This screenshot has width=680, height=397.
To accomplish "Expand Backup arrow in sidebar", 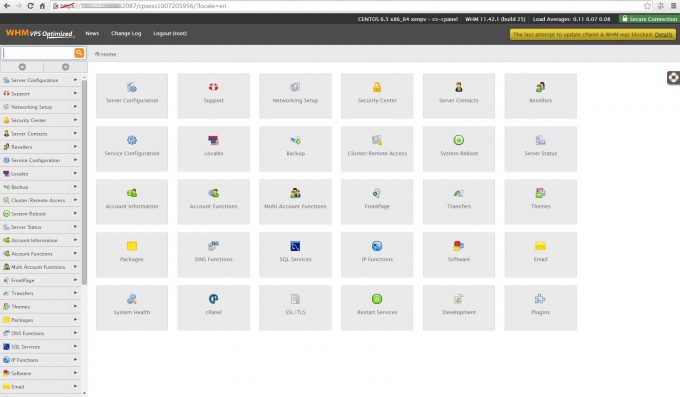I will [x=75, y=187].
